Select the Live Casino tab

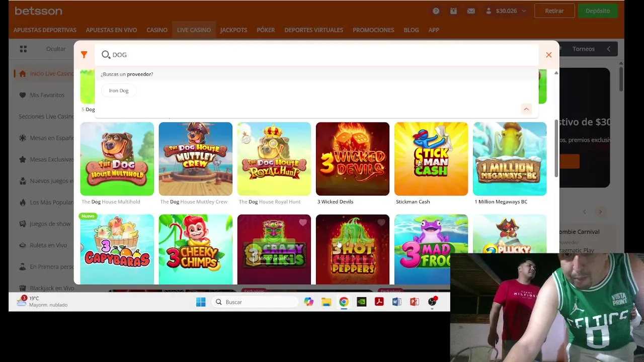(x=194, y=30)
